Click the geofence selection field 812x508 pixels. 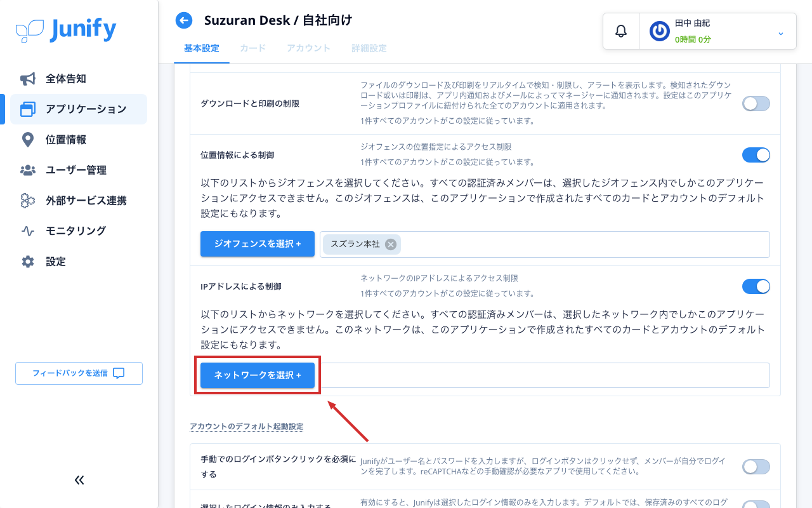pyautogui.click(x=545, y=244)
